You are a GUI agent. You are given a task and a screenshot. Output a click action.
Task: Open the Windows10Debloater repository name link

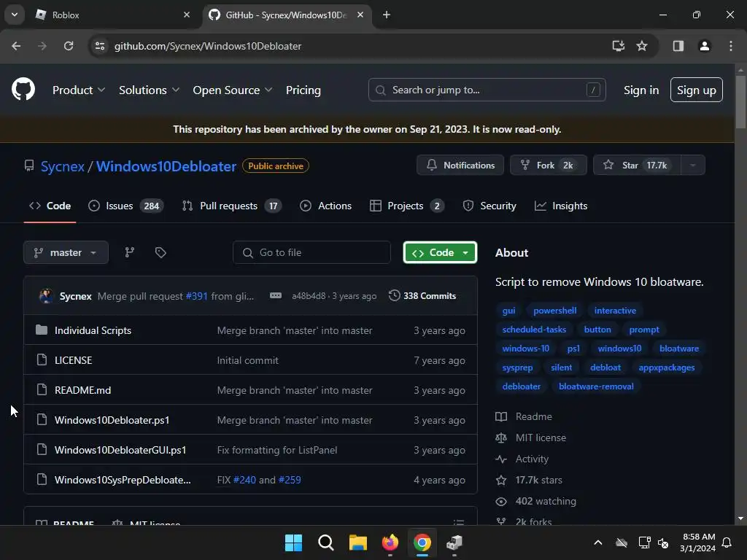166,166
